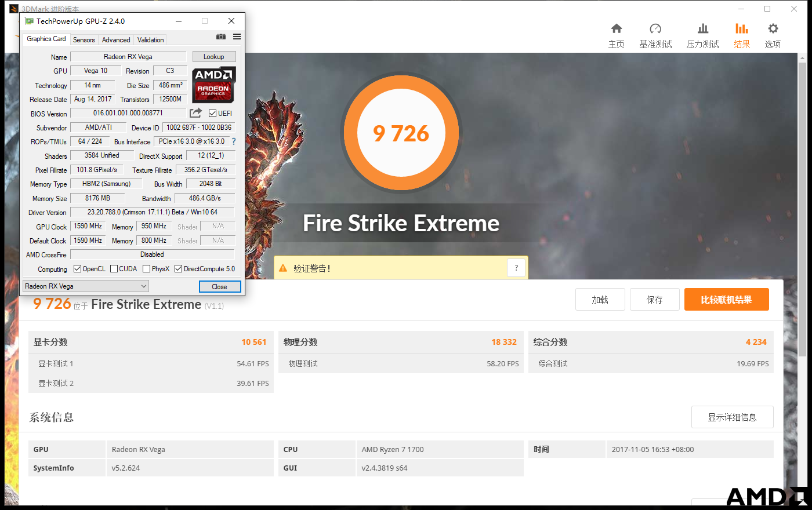Click the orange 9 726 score circle
Image resolution: width=812 pixels, height=510 pixels.
(x=401, y=133)
